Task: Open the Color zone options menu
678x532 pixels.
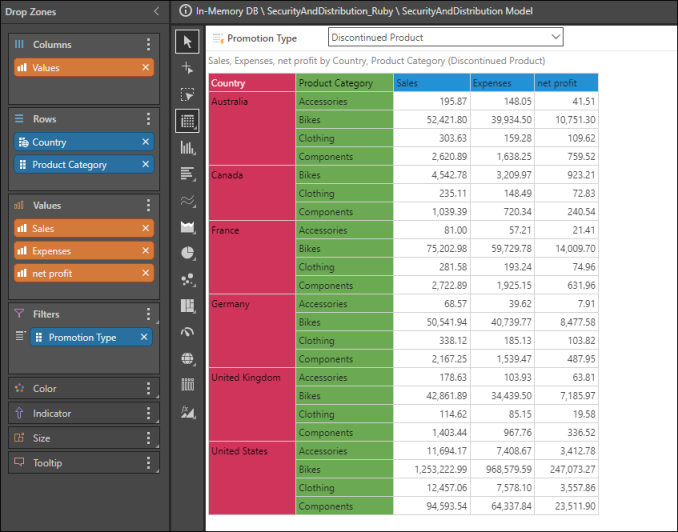Action: (x=148, y=389)
